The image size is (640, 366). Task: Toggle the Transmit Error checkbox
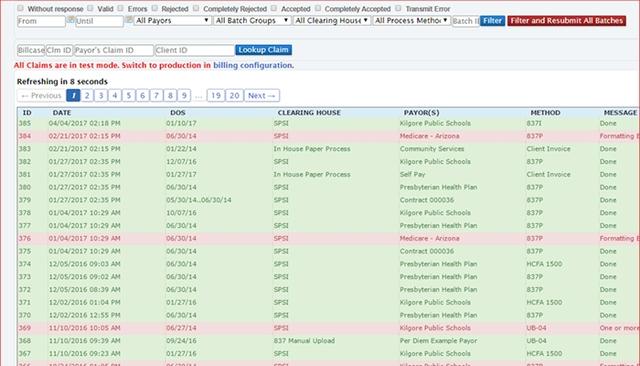[x=398, y=8]
